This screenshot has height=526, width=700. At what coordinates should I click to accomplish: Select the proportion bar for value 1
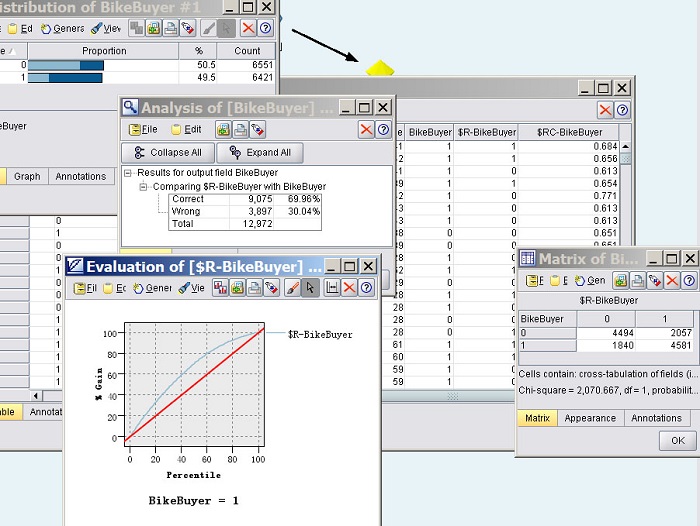point(65,78)
